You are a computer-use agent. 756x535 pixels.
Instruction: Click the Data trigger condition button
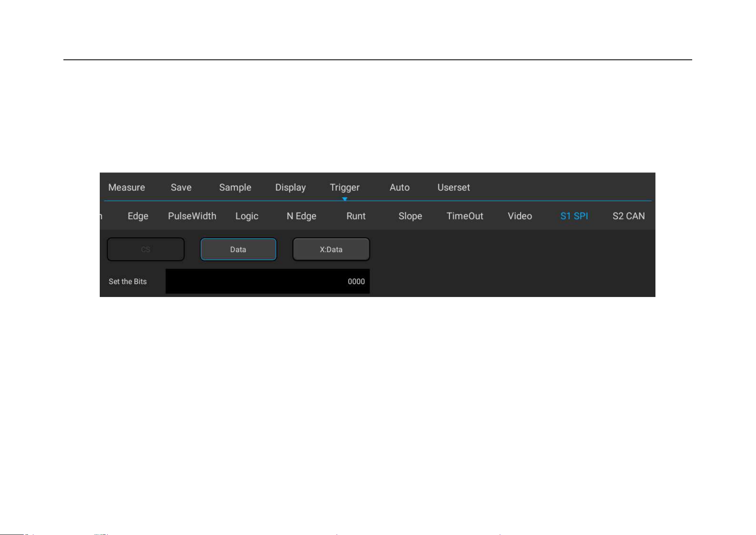[x=238, y=249]
